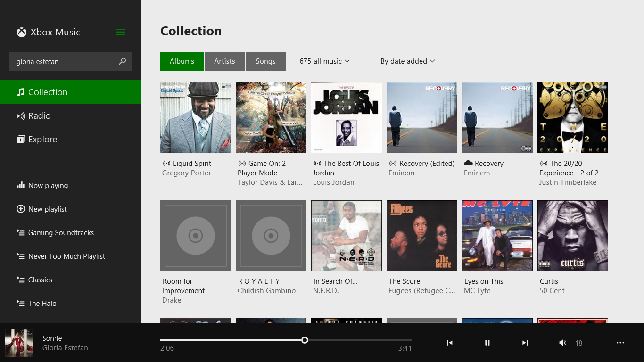Click the MC Lyte artist name

477,291
